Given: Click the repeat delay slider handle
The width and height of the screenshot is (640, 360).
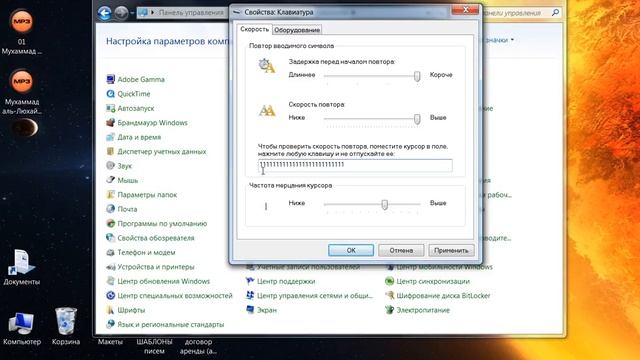Looking at the screenshot, I should (417, 76).
